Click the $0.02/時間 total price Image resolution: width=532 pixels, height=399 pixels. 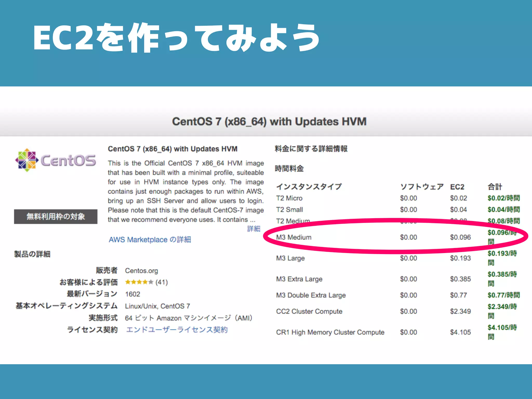point(504,198)
